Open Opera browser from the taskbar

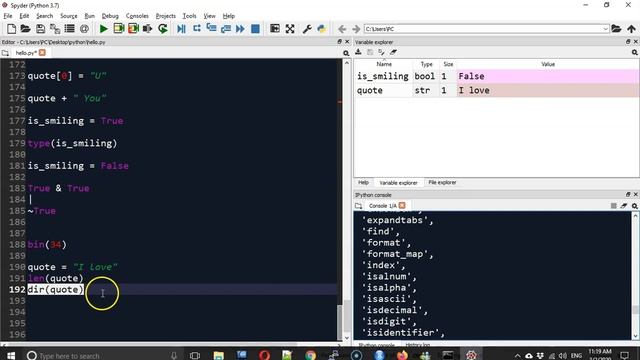(x=264, y=356)
